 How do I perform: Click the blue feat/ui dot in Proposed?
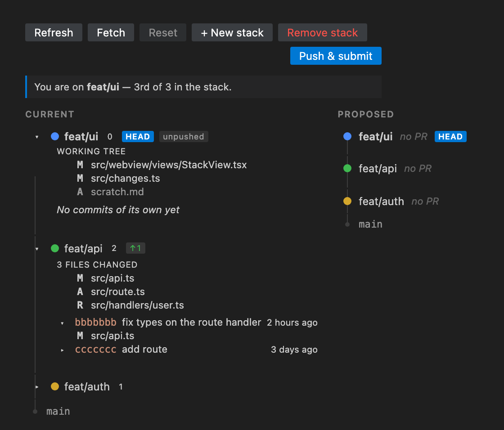point(347,136)
